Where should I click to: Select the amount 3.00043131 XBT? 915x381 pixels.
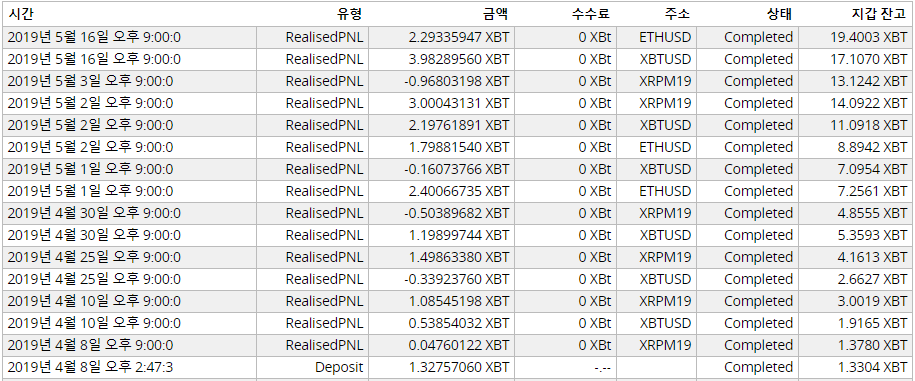coord(459,104)
